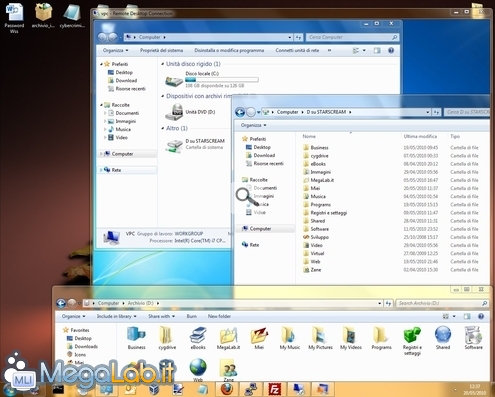Open Software icon in Archivio (D:)
Screen dimensions: 495x397
pyautogui.click(x=473, y=338)
